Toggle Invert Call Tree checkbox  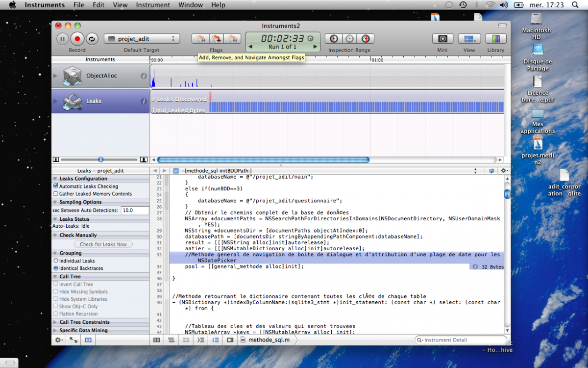coord(55,285)
